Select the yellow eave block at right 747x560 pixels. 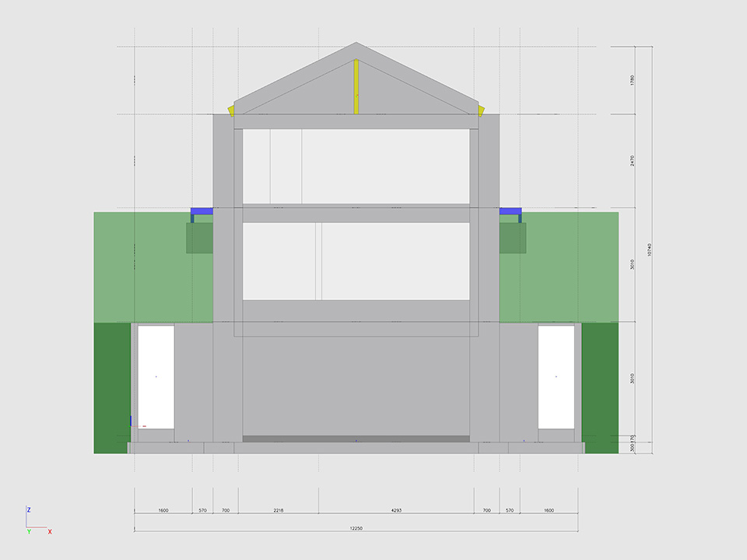(x=482, y=110)
